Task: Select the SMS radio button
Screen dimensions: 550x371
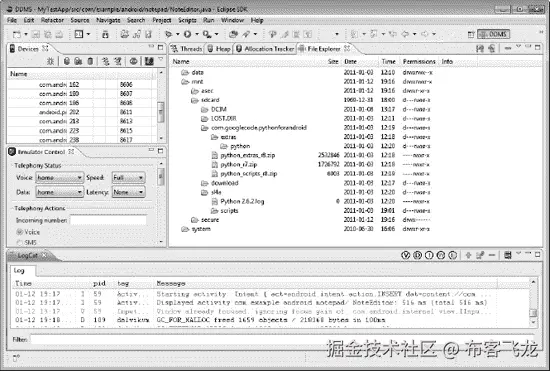Action: 20,242
